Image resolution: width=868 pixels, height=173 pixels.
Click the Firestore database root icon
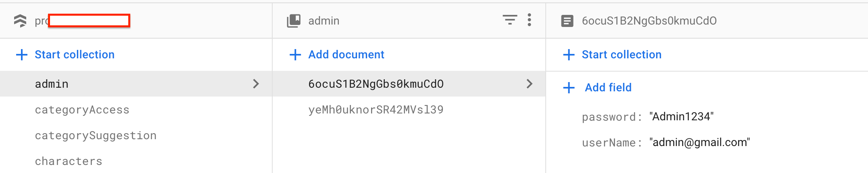pos(20,21)
